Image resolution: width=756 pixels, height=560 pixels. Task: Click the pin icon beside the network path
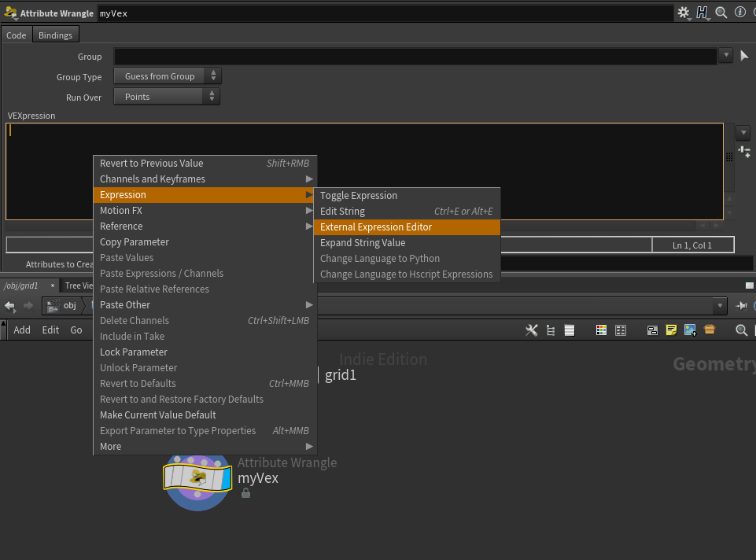tap(741, 306)
